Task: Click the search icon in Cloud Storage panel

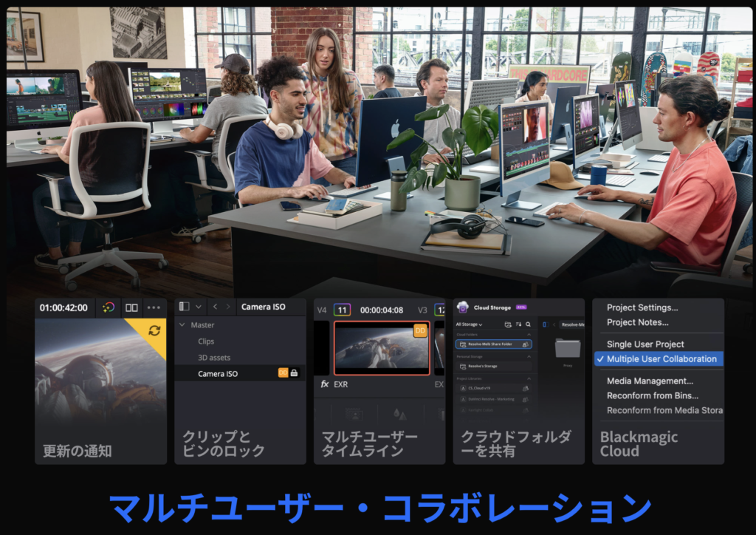Action: (x=529, y=324)
